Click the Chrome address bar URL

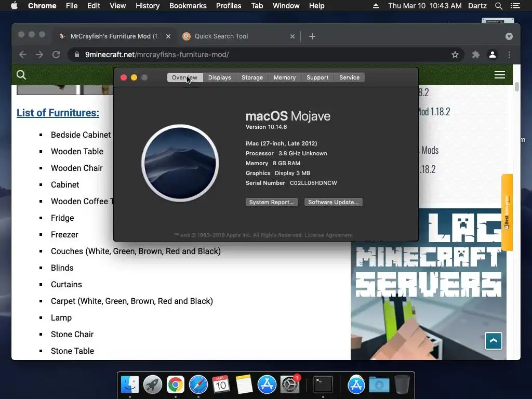click(157, 55)
